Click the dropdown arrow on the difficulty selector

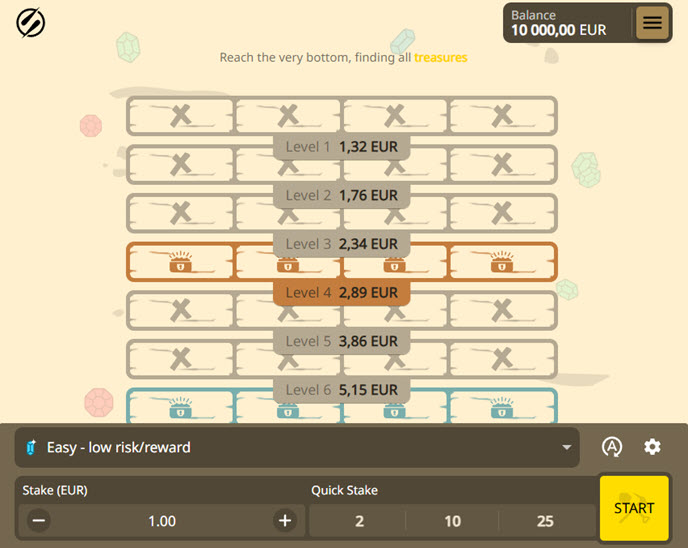[x=566, y=447]
